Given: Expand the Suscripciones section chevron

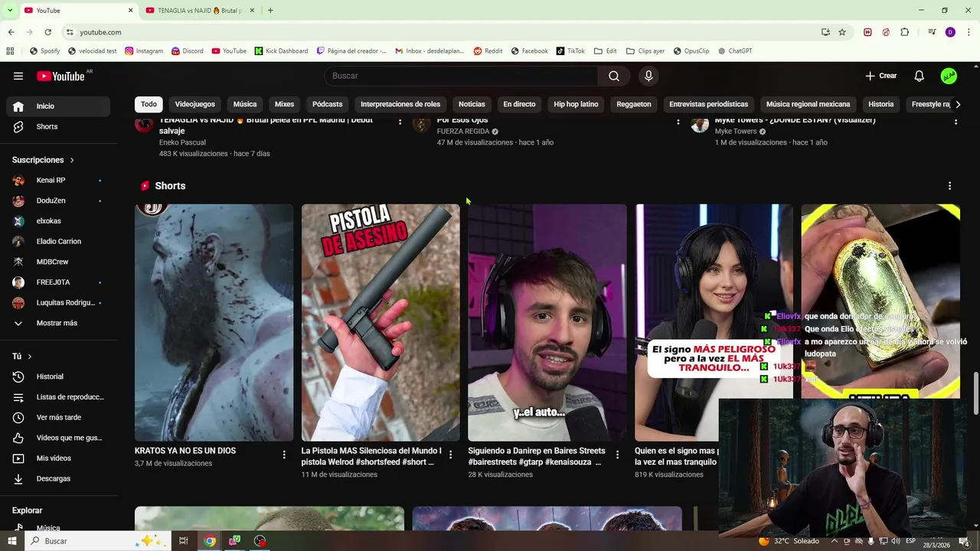Looking at the screenshot, I should coord(72,160).
